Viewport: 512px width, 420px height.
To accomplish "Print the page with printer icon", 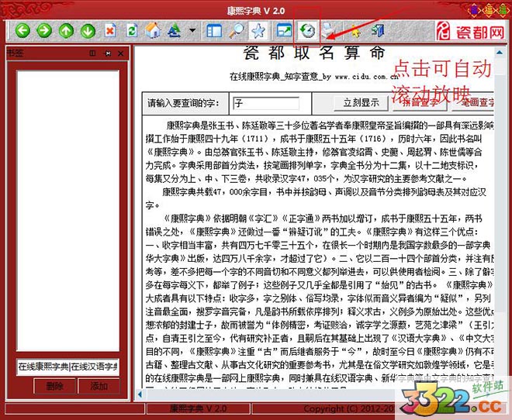I will [x=329, y=31].
